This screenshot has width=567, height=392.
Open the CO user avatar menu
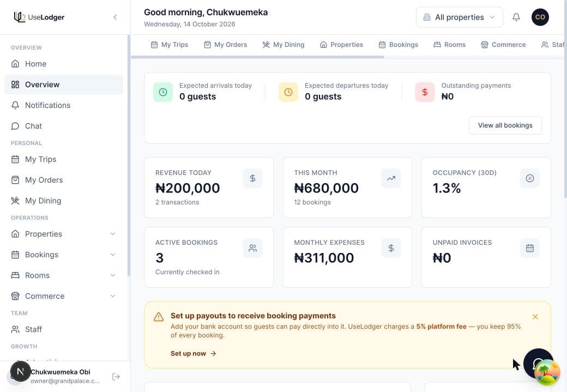tap(540, 17)
